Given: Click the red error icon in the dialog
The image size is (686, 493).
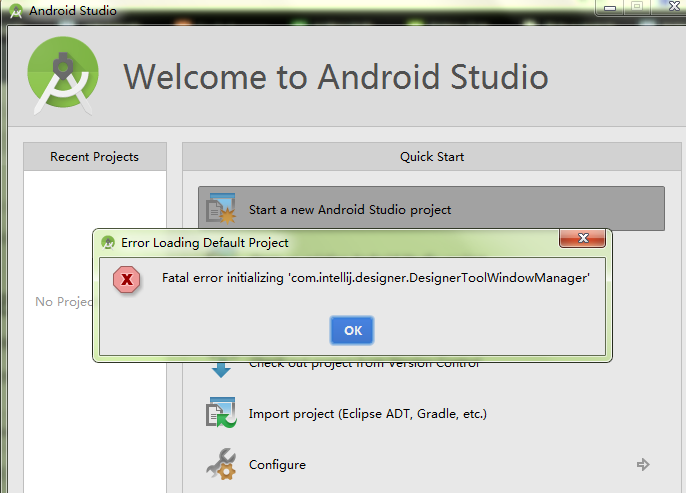Looking at the screenshot, I should [x=126, y=279].
